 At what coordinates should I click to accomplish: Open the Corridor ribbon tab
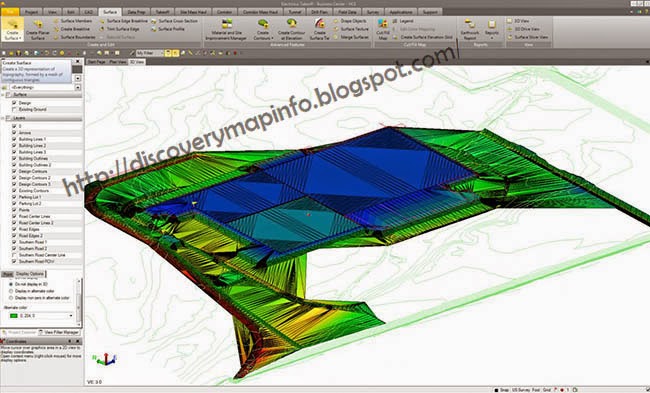(x=224, y=12)
